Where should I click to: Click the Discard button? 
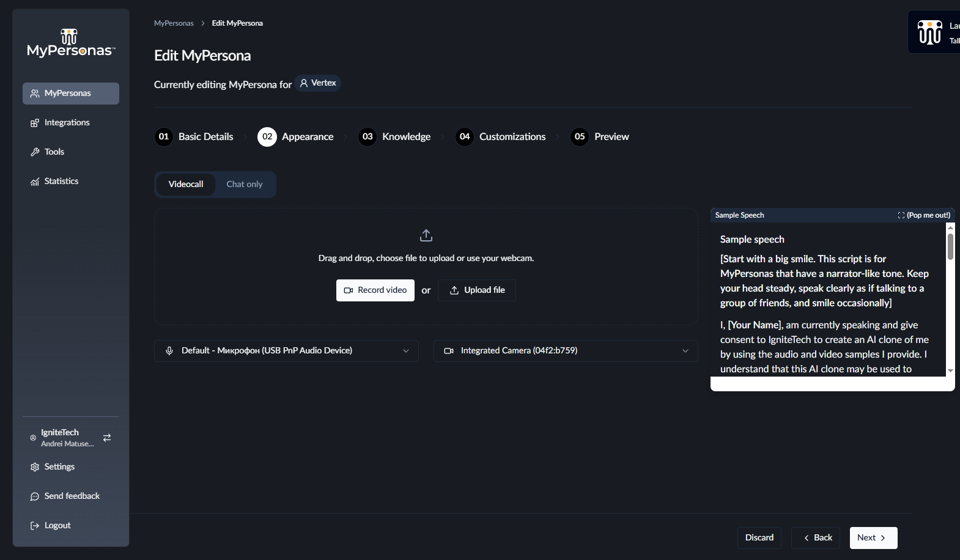(x=759, y=538)
